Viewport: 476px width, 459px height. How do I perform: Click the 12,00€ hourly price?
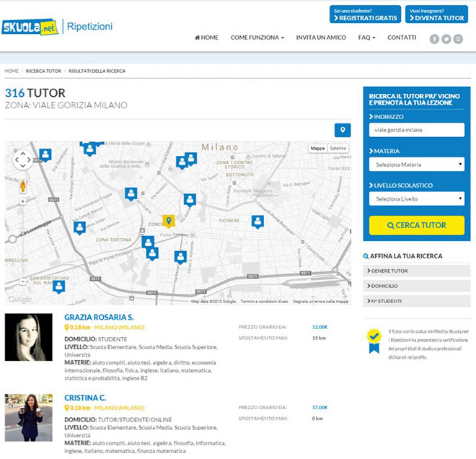[x=319, y=327]
